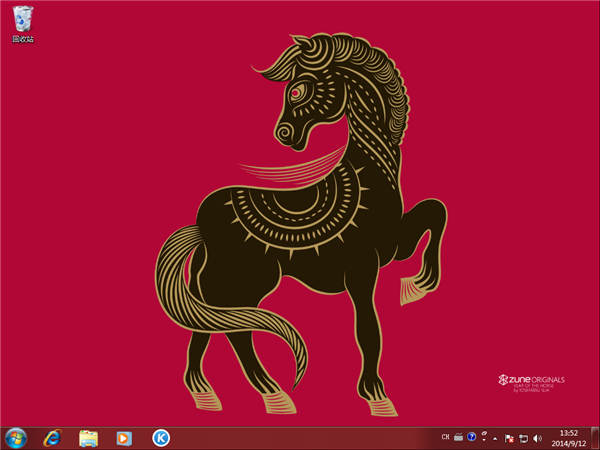Click the keyboard icon in language bar
Image resolution: width=600 pixels, height=450 pixels.
click(x=458, y=438)
